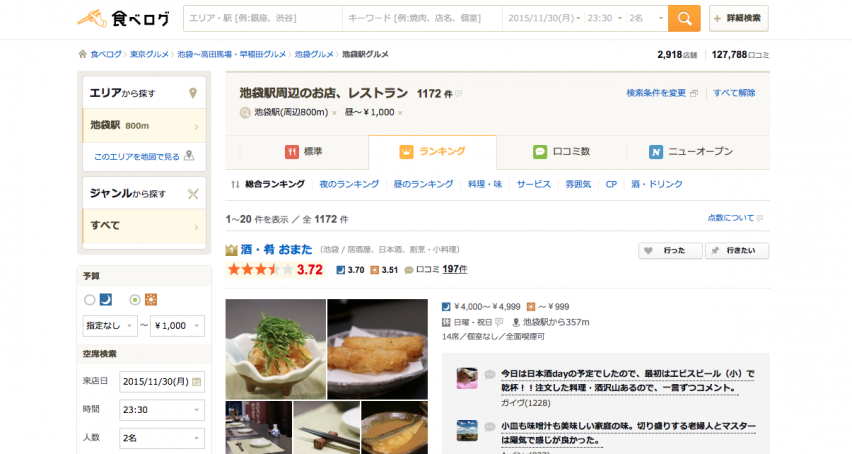The height and width of the screenshot is (454, 852).
Task: Open the 酒・肴 おまた restaurant link
Action: click(270, 249)
